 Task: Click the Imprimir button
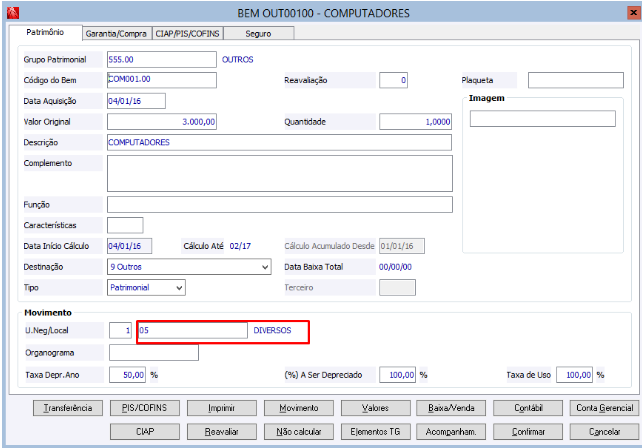coord(222,408)
